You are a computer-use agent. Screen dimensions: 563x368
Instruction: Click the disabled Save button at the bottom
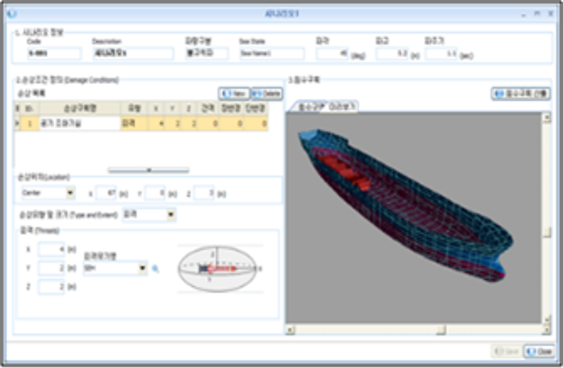(x=506, y=351)
